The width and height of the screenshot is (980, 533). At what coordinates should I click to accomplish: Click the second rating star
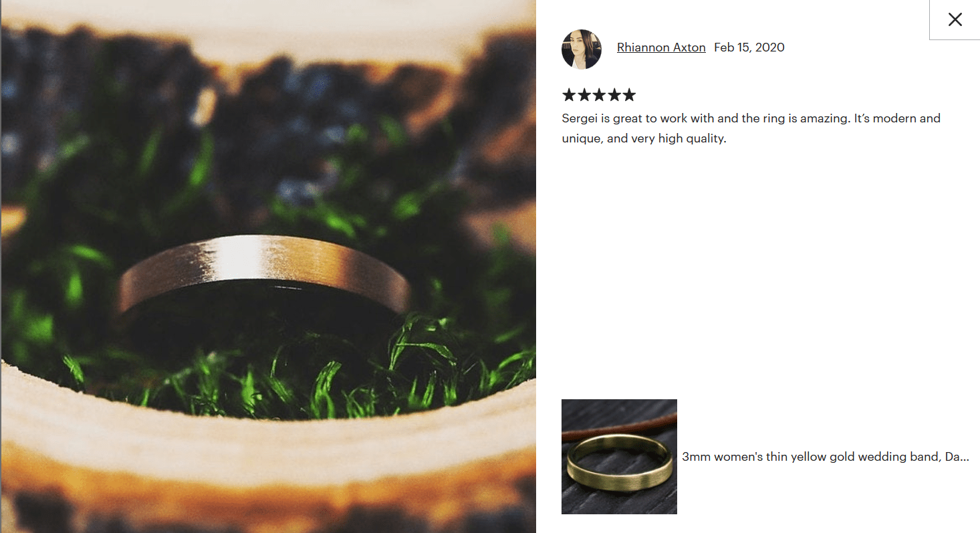click(584, 95)
